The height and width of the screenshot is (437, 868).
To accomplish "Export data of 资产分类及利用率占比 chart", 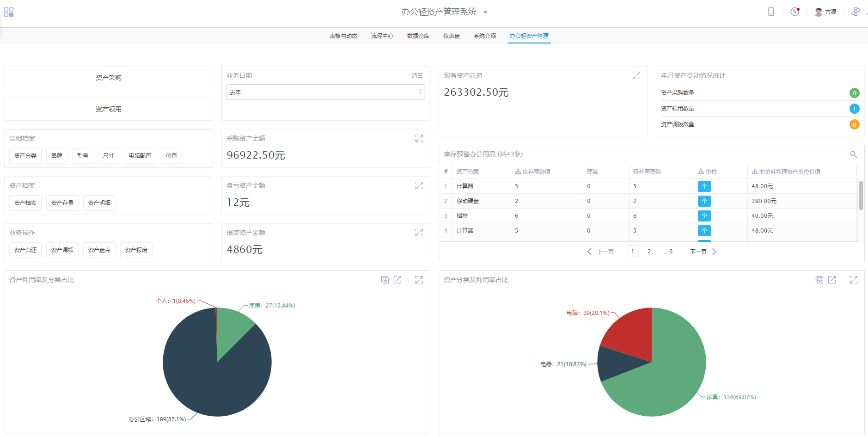I will [x=819, y=280].
